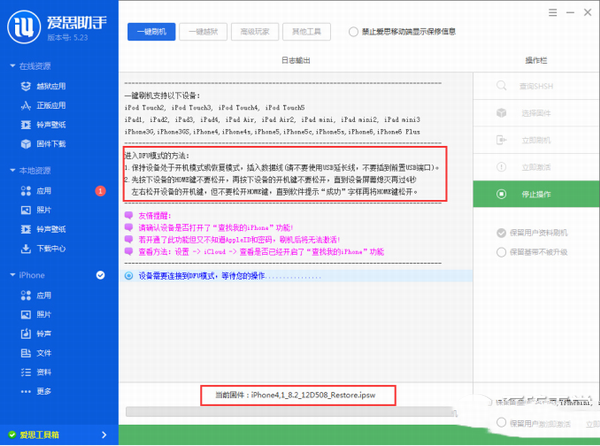Click the waiting status icon before 设备需要连接到DFU模式
The height and width of the screenshot is (446, 600).
click(x=129, y=275)
